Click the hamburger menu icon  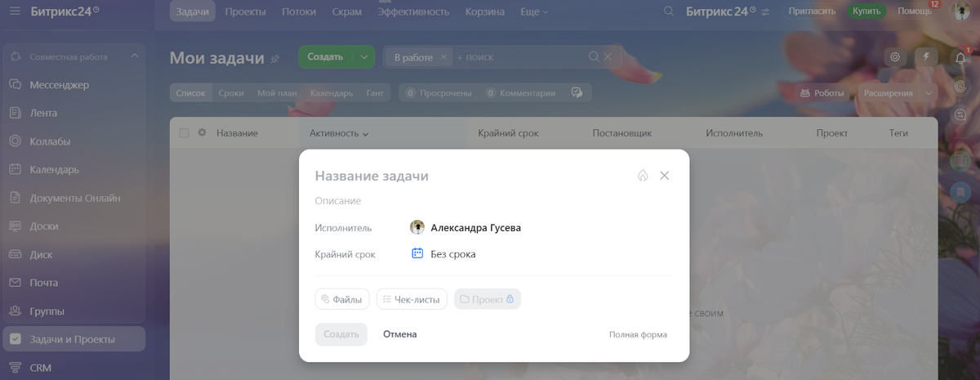pyautogui.click(x=16, y=11)
